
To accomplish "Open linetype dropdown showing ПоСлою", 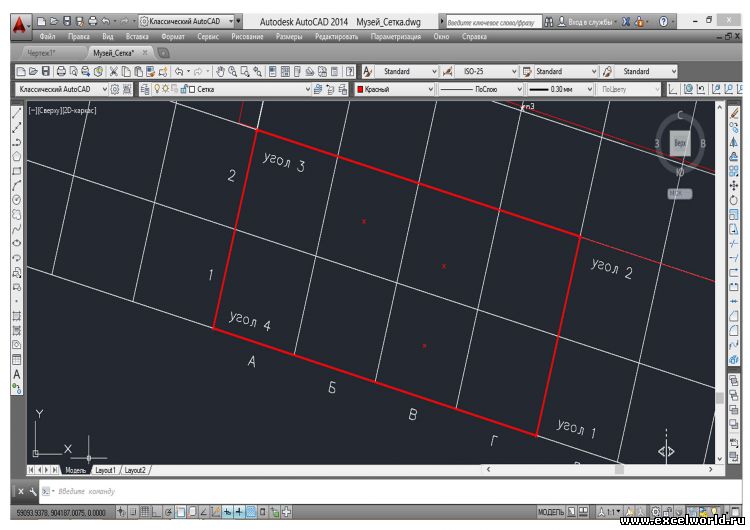I will coord(481,89).
